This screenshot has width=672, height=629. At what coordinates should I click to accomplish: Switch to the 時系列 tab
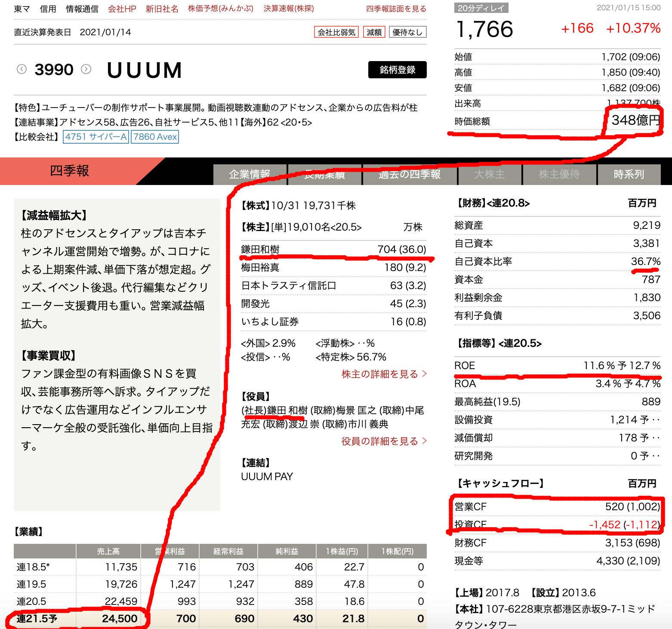pos(629,174)
